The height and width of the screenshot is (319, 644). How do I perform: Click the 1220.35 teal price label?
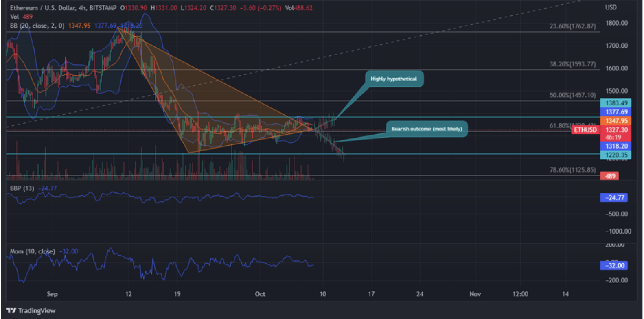pyautogui.click(x=616, y=155)
